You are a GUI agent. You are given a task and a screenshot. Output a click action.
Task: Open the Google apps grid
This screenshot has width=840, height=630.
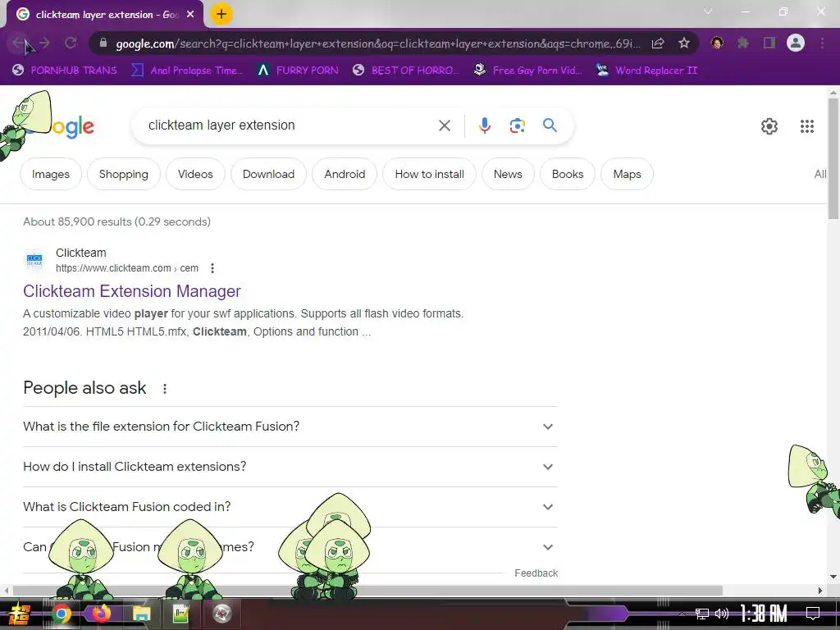pos(807,126)
